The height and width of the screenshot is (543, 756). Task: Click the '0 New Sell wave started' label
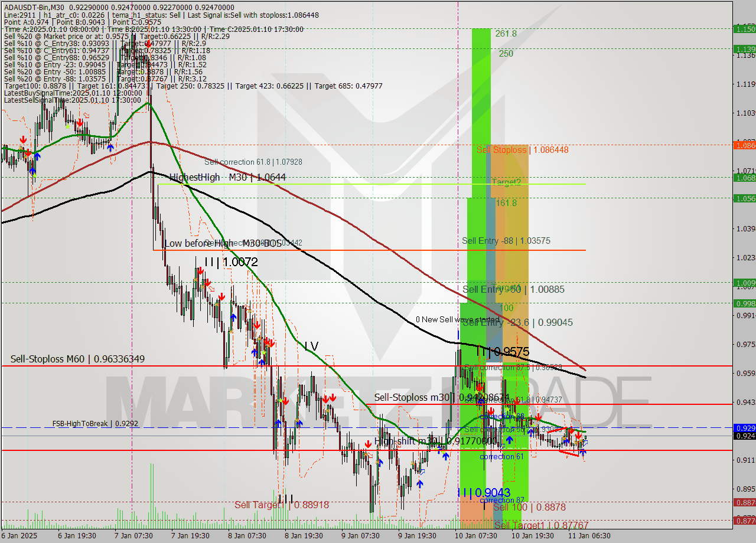[457, 319]
